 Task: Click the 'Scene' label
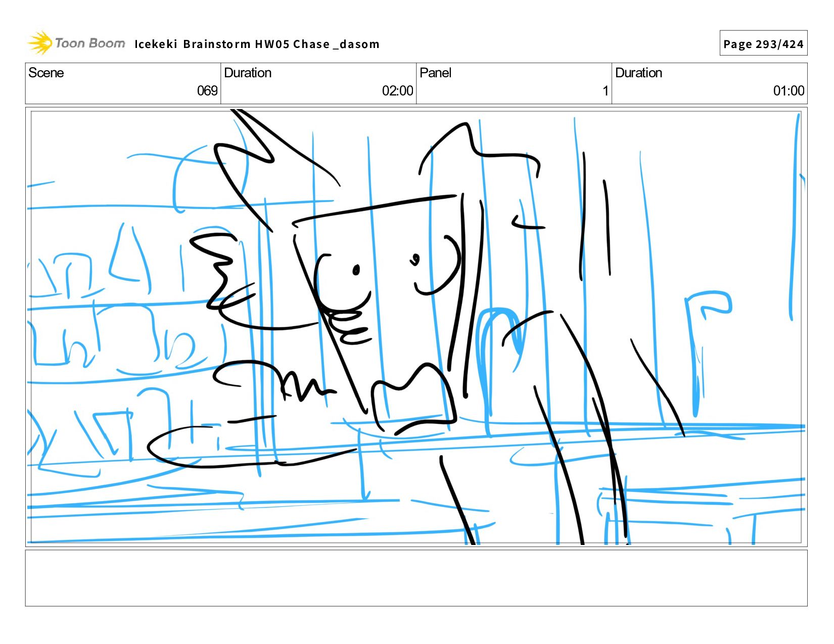[46, 73]
